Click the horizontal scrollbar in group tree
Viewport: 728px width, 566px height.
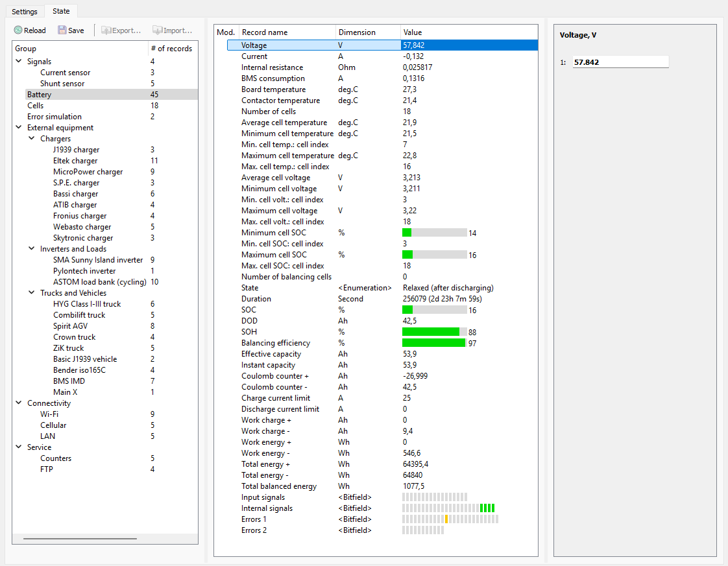(x=80, y=539)
